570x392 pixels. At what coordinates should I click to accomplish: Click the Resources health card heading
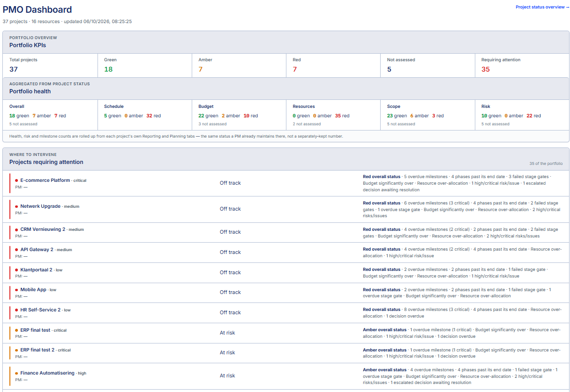[304, 106]
